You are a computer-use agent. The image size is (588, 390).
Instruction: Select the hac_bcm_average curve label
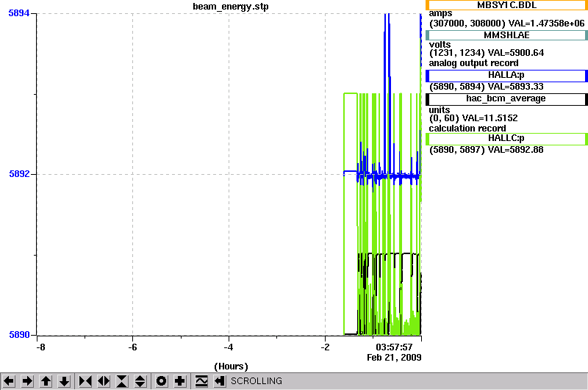tap(506, 99)
